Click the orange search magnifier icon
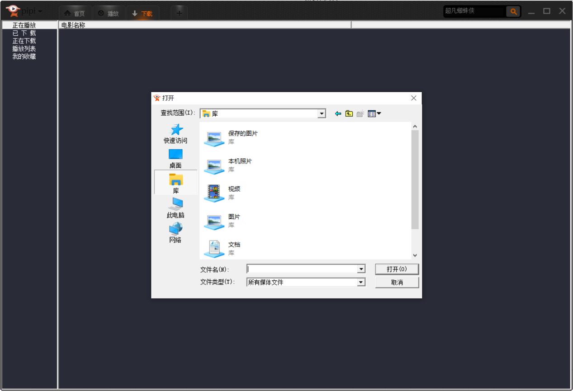Image resolution: width=573 pixels, height=392 pixels. click(513, 12)
